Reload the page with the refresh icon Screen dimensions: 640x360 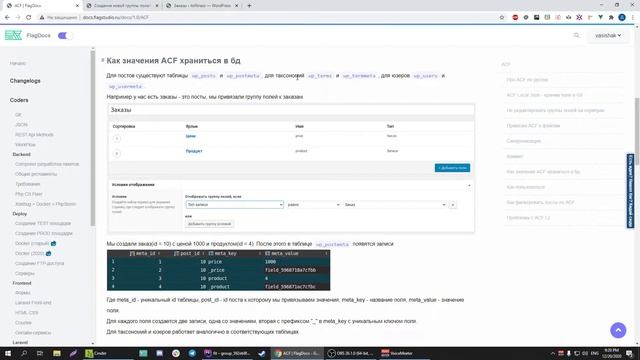click(x=29, y=18)
